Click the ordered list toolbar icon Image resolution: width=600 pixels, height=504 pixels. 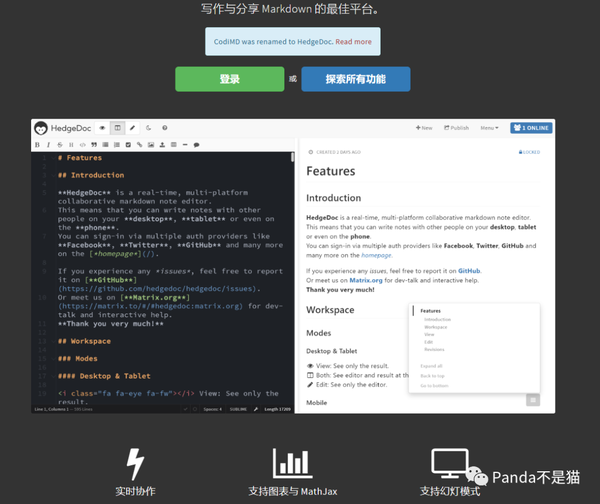pyautogui.click(x=117, y=145)
